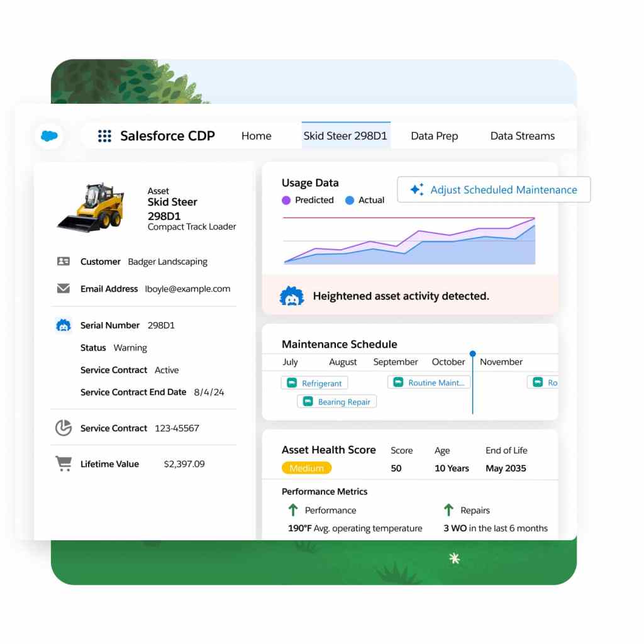The image size is (644, 644).
Task: Click the 190°F Avg. operating temperature metric
Action: [x=355, y=528]
